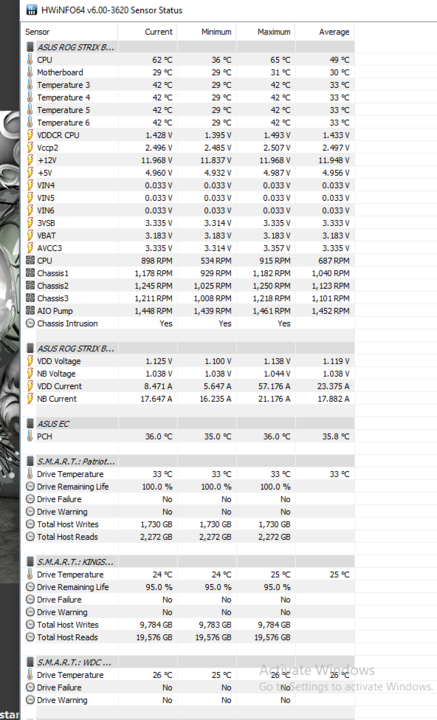This screenshot has height=720, width=437.
Task: Select the AIO Pump fan icon
Action: (30, 310)
